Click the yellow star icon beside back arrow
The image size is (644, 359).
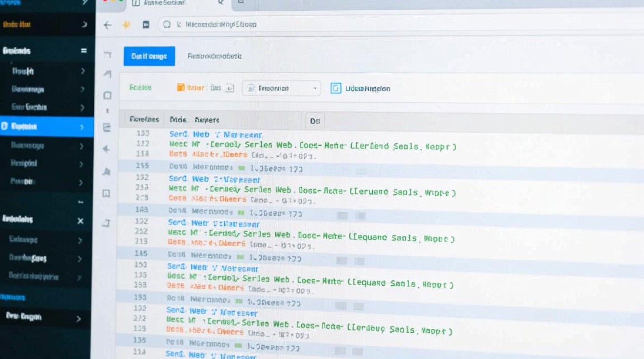(126, 25)
